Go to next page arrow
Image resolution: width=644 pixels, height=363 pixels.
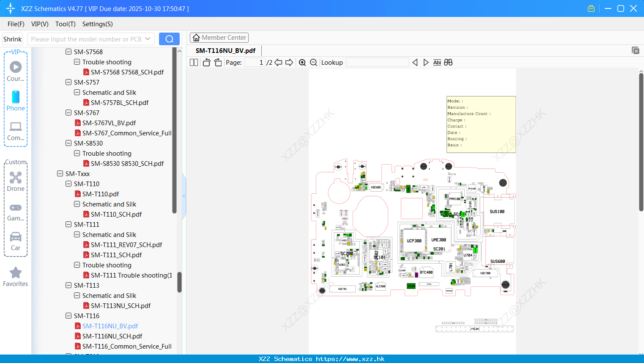(x=289, y=62)
